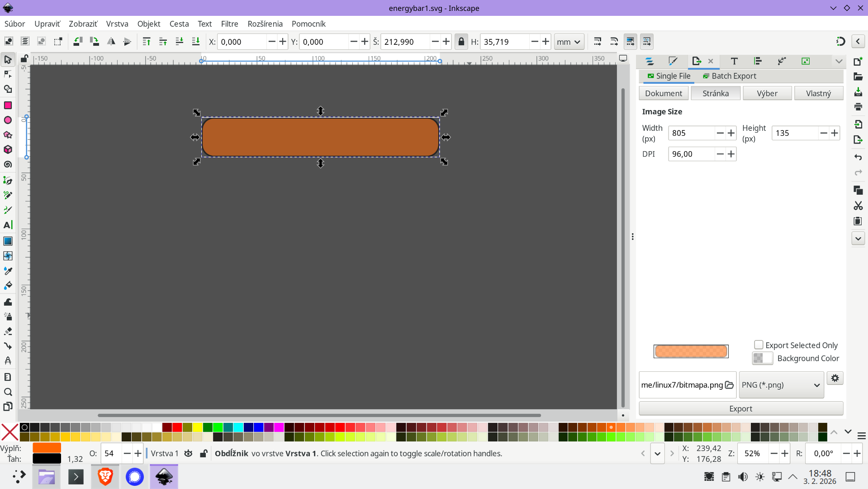Toggle the width/height ratio lock
The width and height of the screenshot is (868, 489).
[461, 42]
